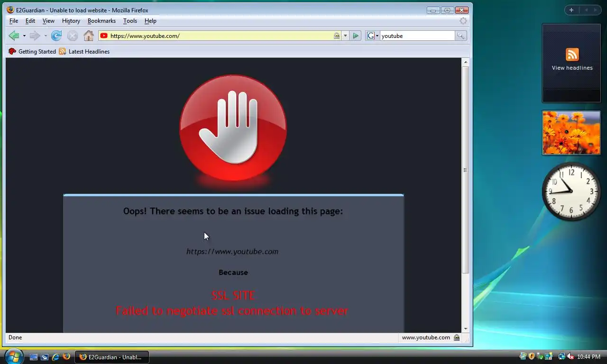The image size is (607, 364).
Task: Click www.youtube.com in the status bar
Action: (426, 337)
